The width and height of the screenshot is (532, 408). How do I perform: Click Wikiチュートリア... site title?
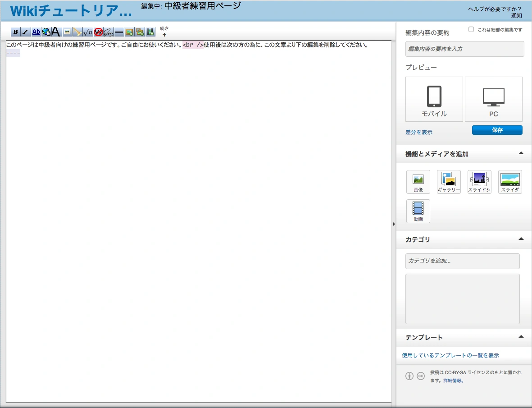(x=71, y=11)
